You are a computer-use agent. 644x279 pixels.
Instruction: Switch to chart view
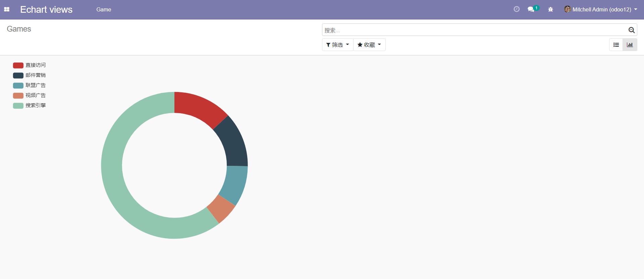pos(630,45)
